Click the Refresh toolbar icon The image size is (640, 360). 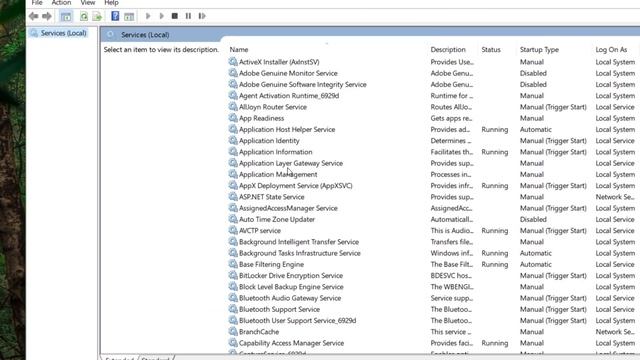click(x=84, y=16)
